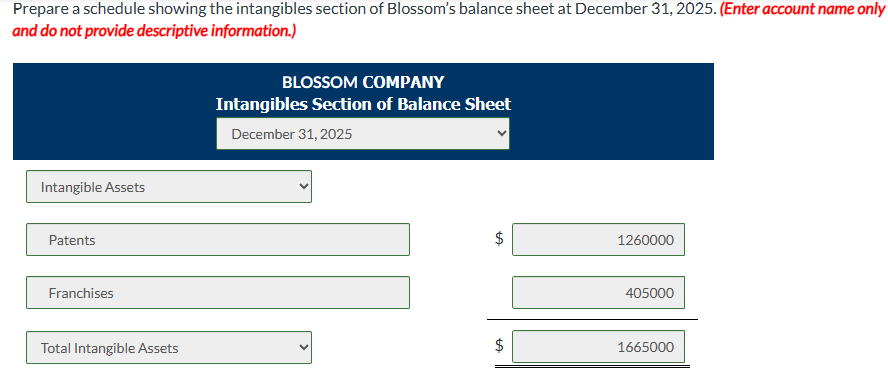Click the BLOSSOM COMPANY header title
The image size is (888, 381).
click(363, 83)
